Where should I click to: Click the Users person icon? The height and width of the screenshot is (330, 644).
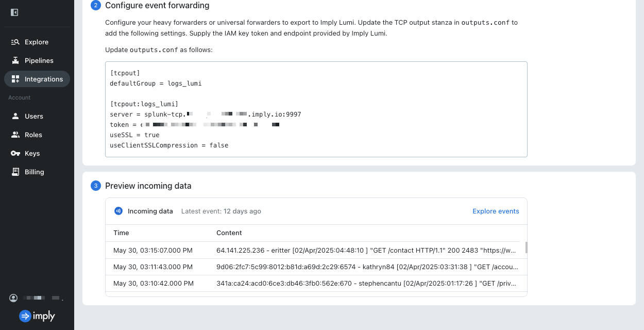[x=15, y=116]
